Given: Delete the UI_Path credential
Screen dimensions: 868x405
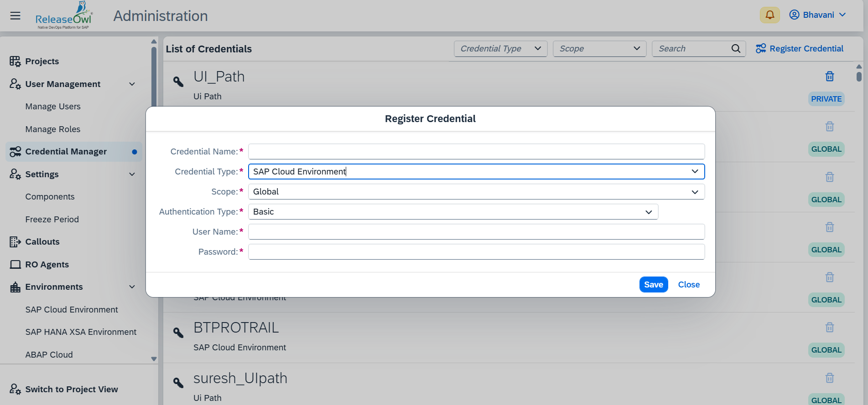Looking at the screenshot, I should tap(830, 77).
